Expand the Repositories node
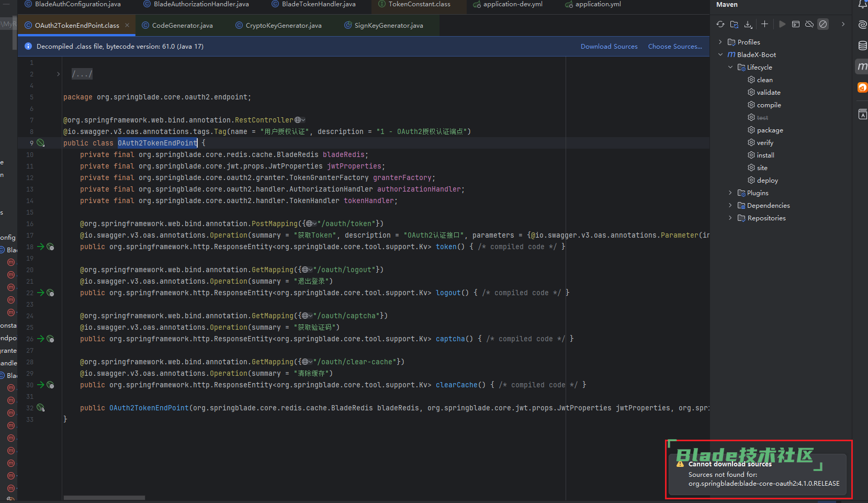 730,218
